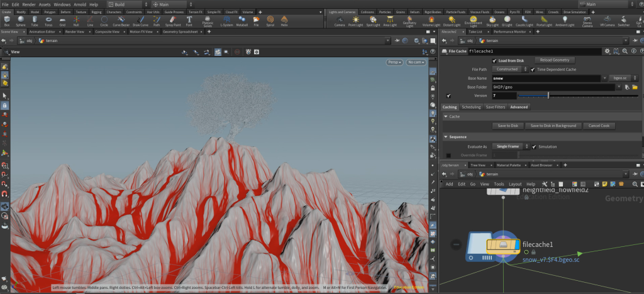644x294 pixels.
Task: Add an Area Light from the shelf
Action: [390, 21]
